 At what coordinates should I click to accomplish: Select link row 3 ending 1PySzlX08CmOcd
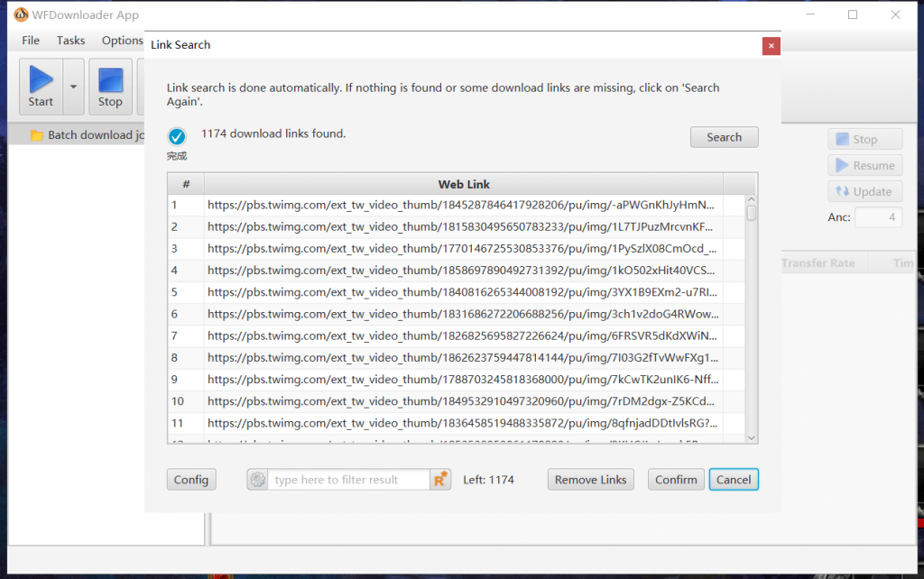tap(456, 249)
